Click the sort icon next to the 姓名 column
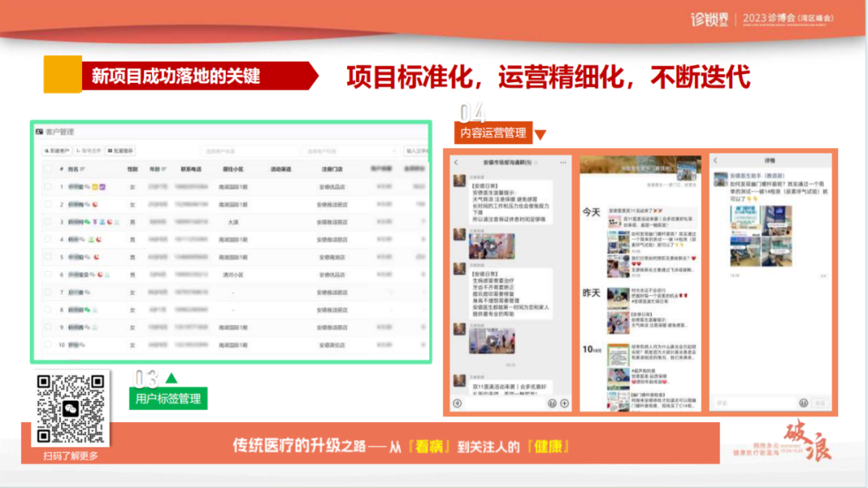The width and height of the screenshot is (868, 488). pos(83,169)
